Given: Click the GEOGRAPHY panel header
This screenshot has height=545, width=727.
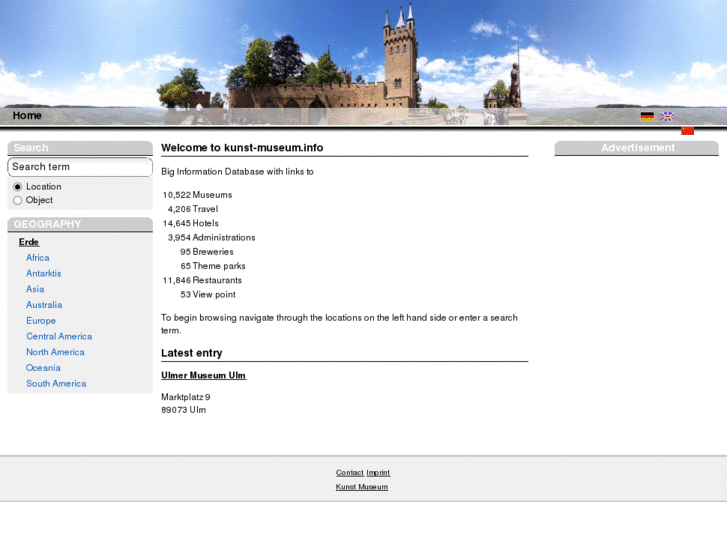Looking at the screenshot, I should pyautogui.click(x=80, y=224).
